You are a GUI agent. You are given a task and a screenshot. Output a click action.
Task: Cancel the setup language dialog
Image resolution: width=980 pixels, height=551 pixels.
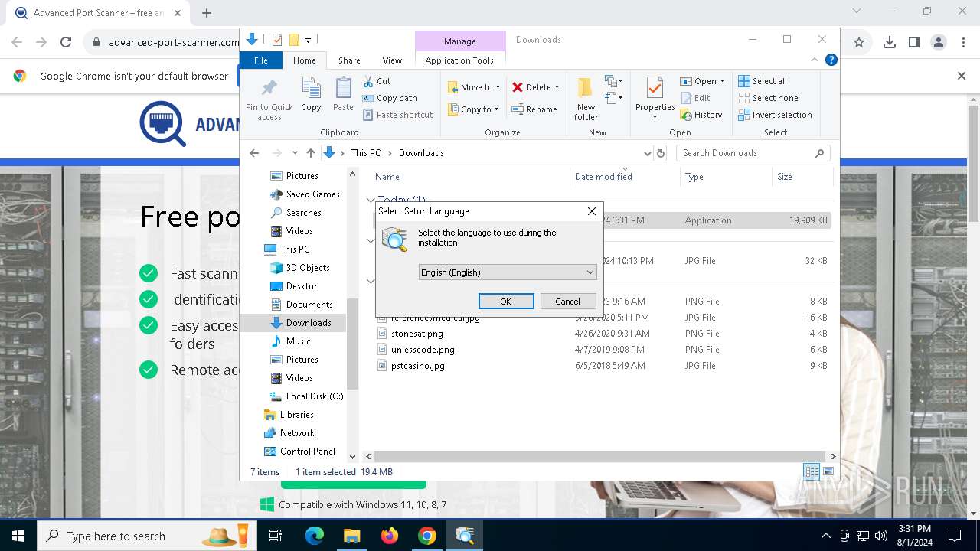pyautogui.click(x=567, y=302)
